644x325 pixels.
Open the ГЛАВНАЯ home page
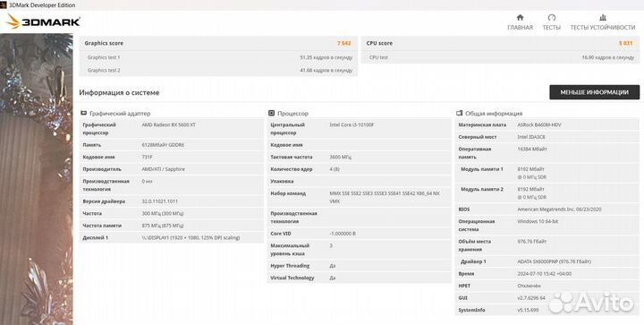point(520,22)
